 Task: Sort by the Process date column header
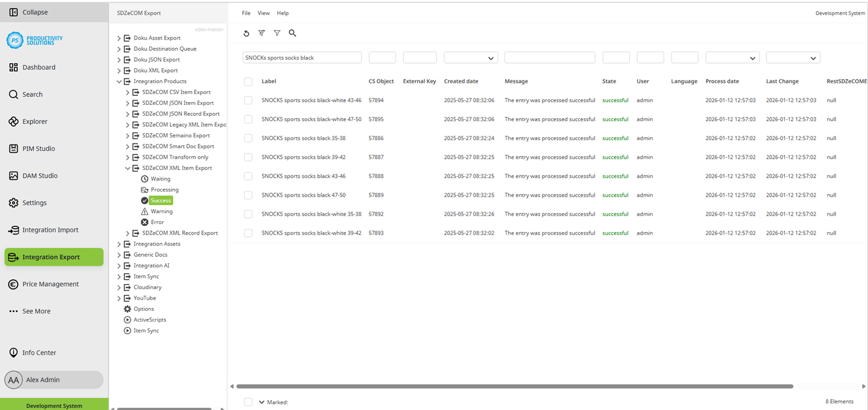pyautogui.click(x=722, y=81)
